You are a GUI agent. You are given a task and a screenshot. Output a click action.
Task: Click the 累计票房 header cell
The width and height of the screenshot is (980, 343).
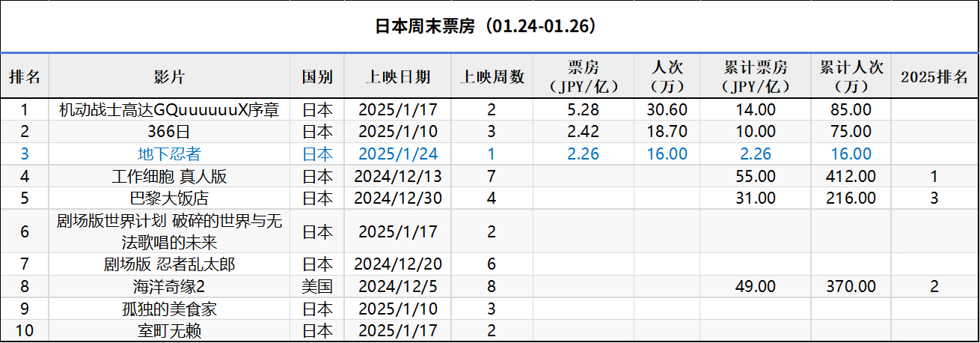pyautogui.click(x=756, y=76)
